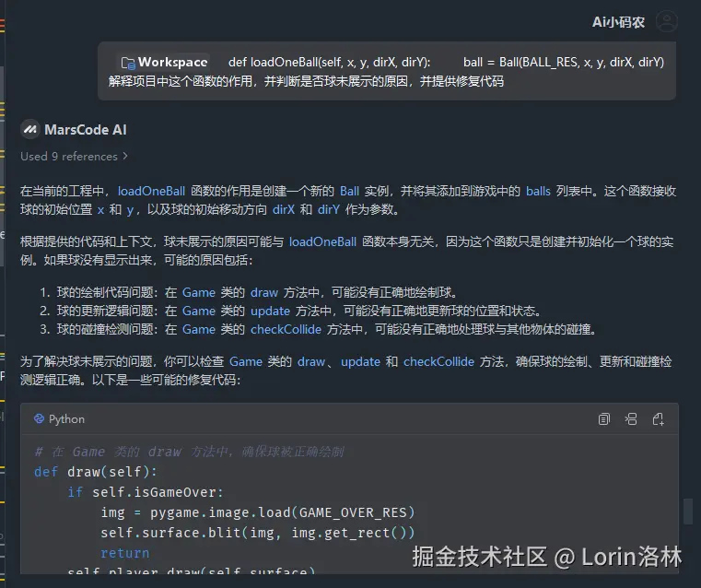Open the draw method link in list item 1
The height and width of the screenshot is (588, 701).
tap(264, 293)
